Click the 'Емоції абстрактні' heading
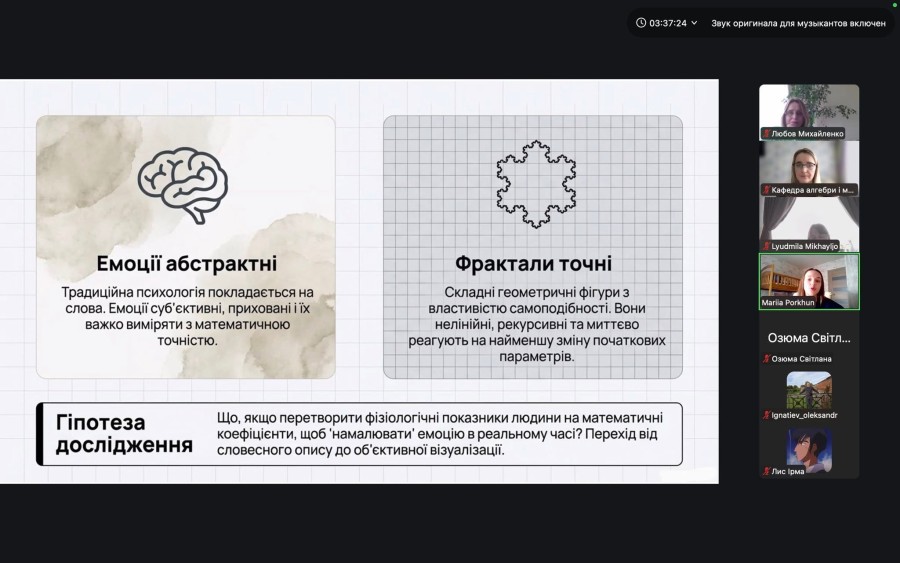900x563 pixels. pos(187,263)
